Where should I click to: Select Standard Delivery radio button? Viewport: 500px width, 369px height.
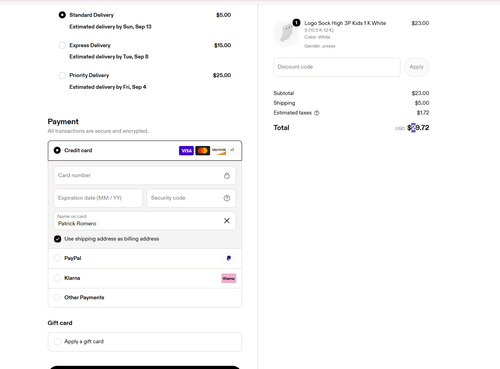(62, 15)
